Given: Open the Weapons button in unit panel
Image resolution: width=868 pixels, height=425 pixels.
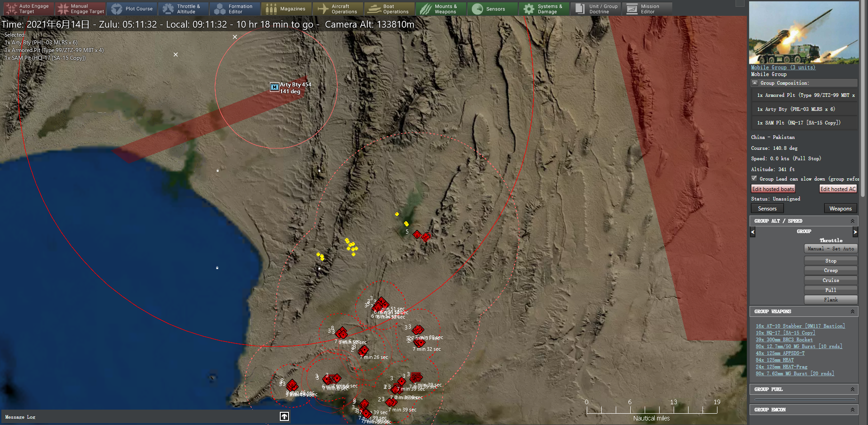Looking at the screenshot, I should (x=840, y=208).
